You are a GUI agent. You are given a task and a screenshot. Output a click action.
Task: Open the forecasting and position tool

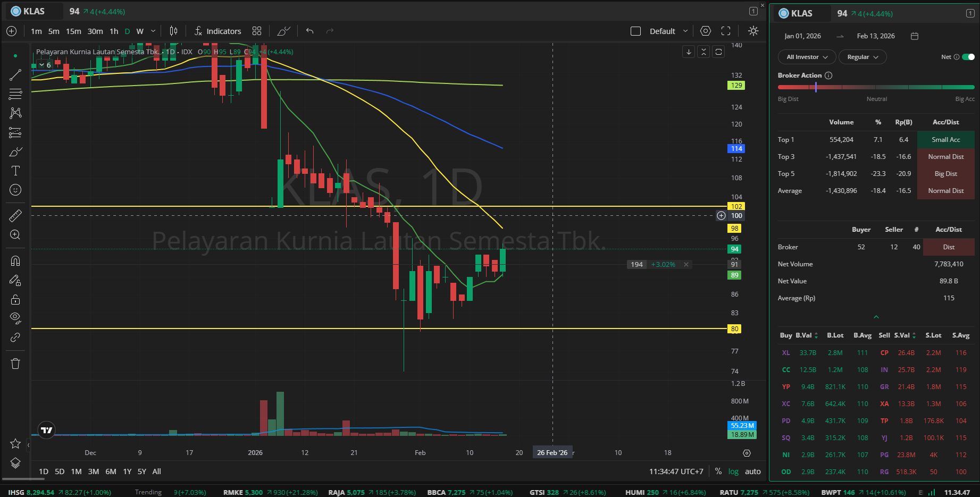tap(15, 132)
